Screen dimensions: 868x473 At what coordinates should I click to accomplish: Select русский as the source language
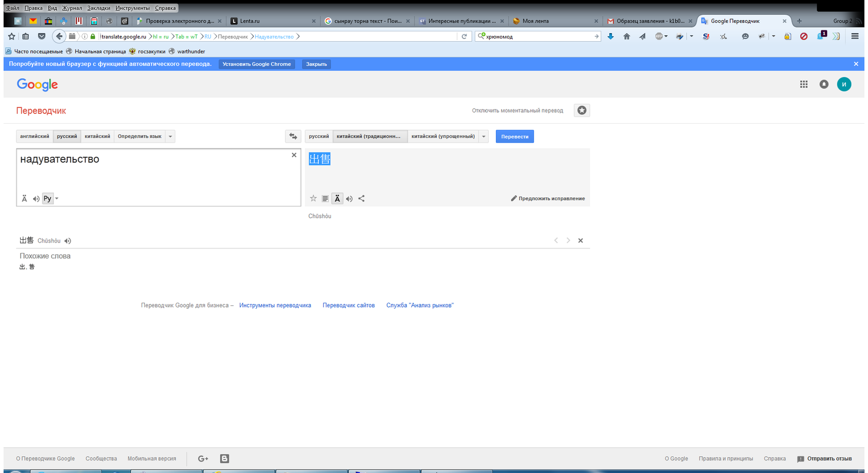[67, 136]
